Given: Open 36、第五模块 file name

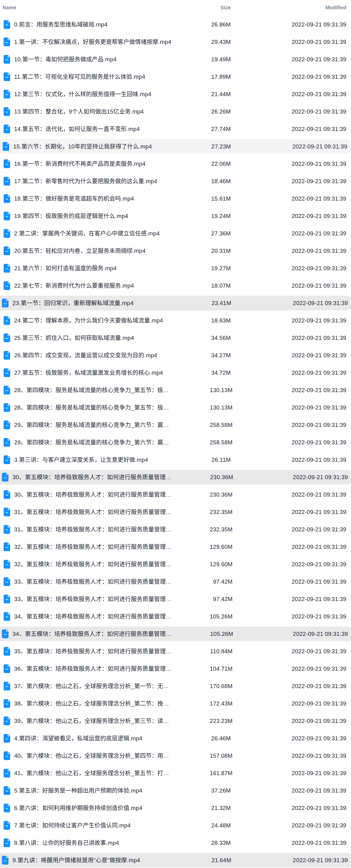Looking at the screenshot, I should tap(93, 669).
